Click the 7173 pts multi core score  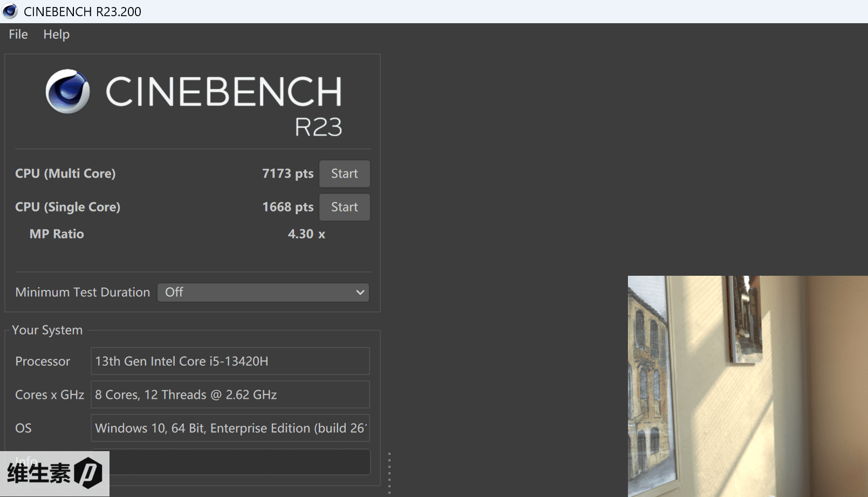tap(288, 174)
